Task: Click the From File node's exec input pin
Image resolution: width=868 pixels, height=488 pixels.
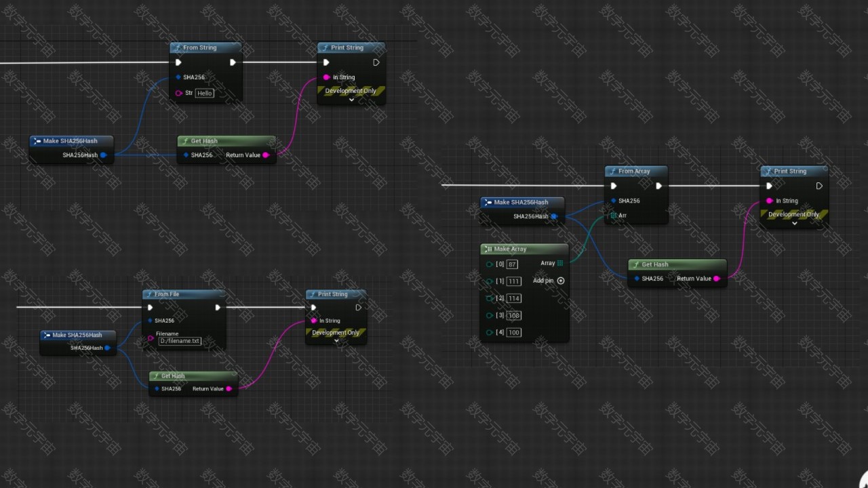Action: coord(150,307)
